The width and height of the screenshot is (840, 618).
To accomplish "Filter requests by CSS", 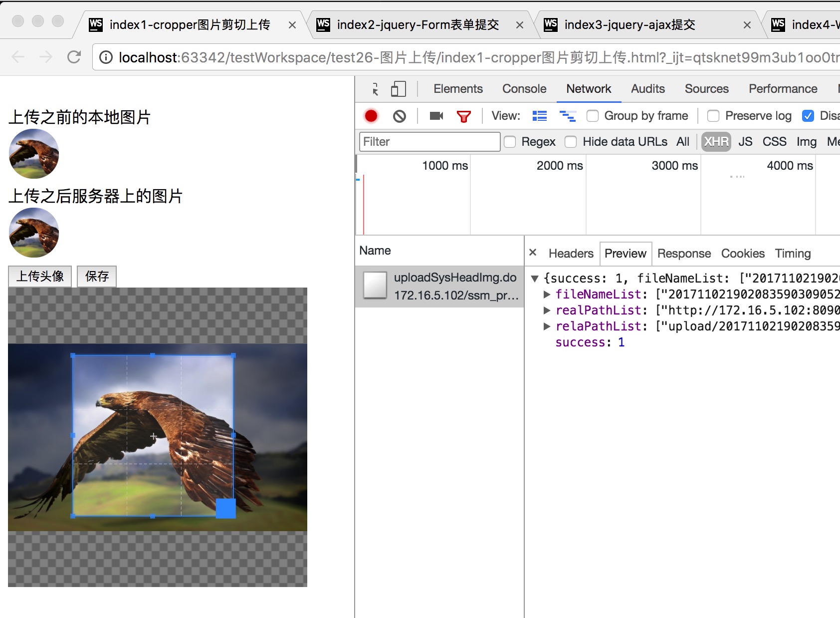I will tap(774, 142).
